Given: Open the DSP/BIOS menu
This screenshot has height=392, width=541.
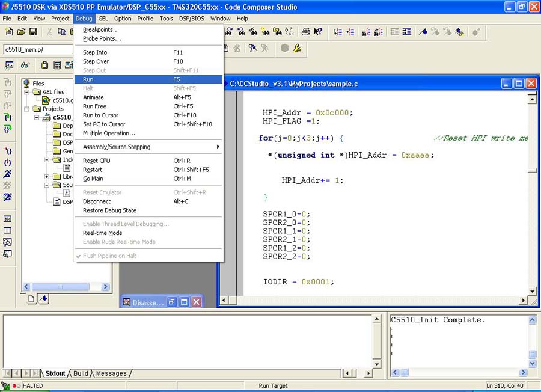Looking at the screenshot, I should click(x=192, y=19).
